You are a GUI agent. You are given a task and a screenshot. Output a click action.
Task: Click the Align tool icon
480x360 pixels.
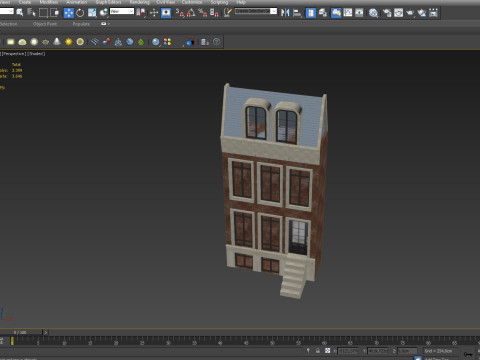[297, 13]
